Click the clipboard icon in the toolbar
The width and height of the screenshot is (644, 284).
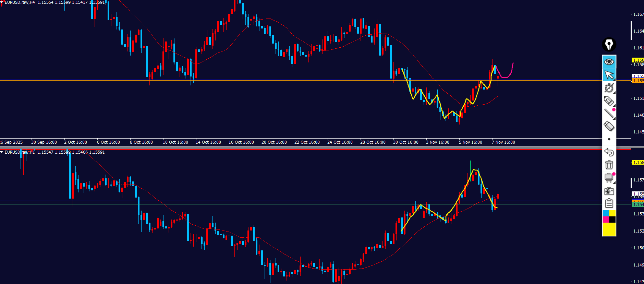coord(609,203)
